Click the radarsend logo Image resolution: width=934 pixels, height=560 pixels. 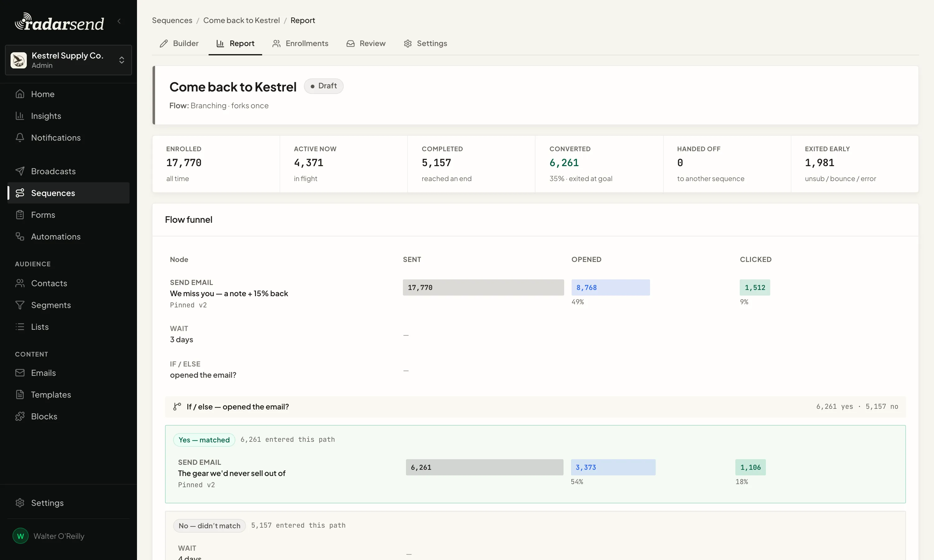(59, 22)
